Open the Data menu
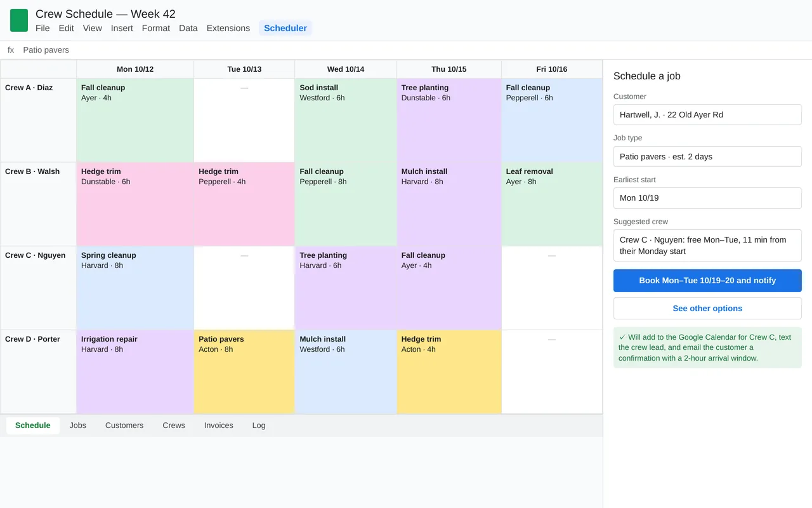Screen dimensions: 812x508 coord(188,28)
